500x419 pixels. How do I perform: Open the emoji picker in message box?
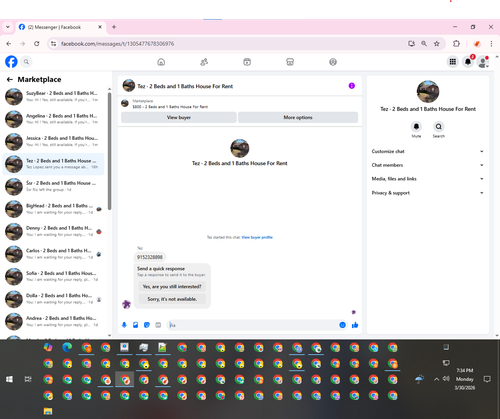tap(342, 325)
